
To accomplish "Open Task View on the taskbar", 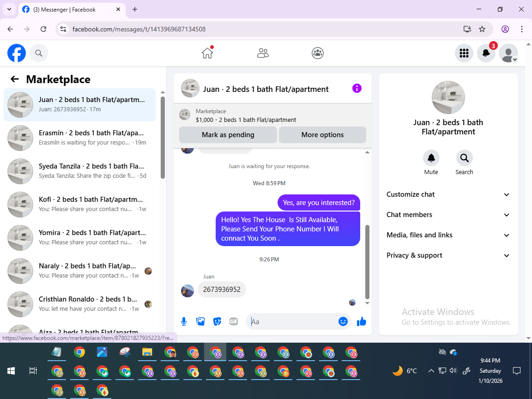I will point(33,371).
